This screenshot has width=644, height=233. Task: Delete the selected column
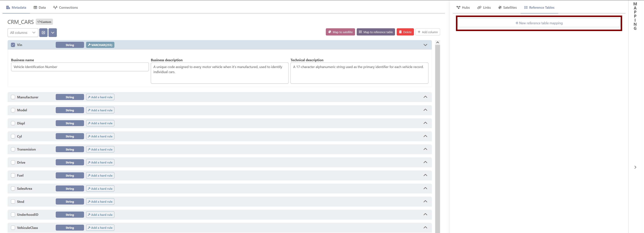405,32
